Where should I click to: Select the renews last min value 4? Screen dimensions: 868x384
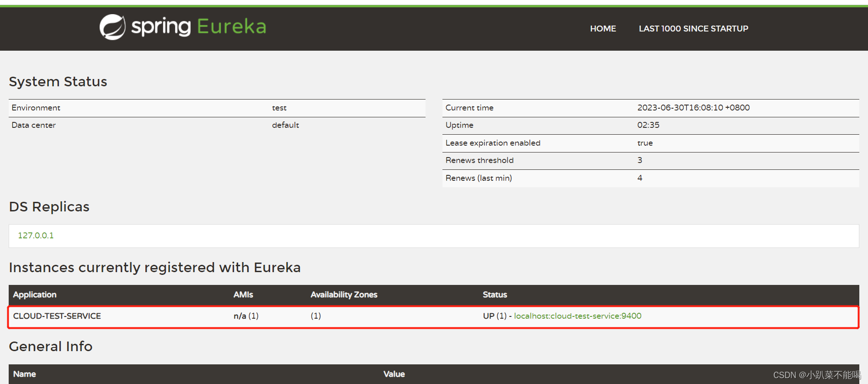click(640, 178)
